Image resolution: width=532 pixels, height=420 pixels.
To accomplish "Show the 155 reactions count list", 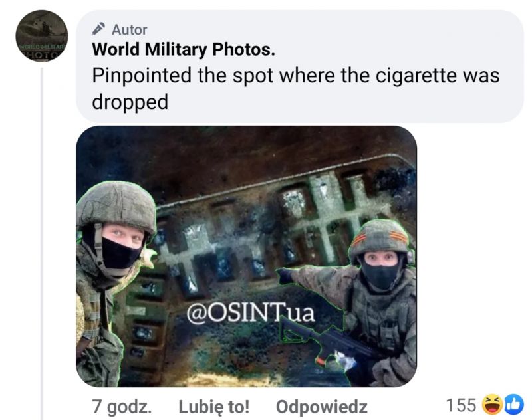I will pos(461,405).
